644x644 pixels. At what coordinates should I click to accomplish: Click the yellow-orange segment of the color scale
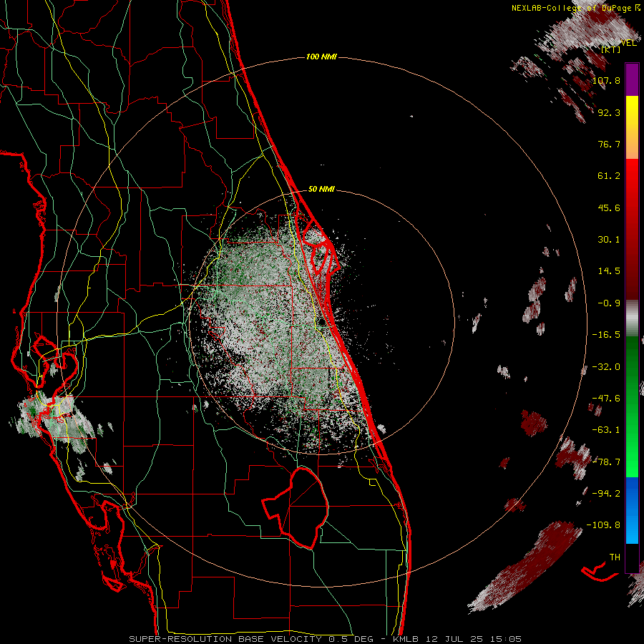pos(632,127)
